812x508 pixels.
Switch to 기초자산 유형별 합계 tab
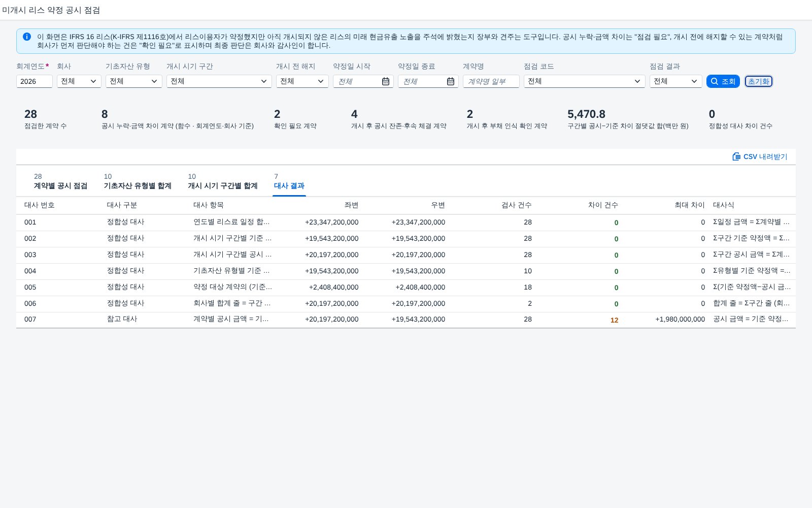click(138, 181)
